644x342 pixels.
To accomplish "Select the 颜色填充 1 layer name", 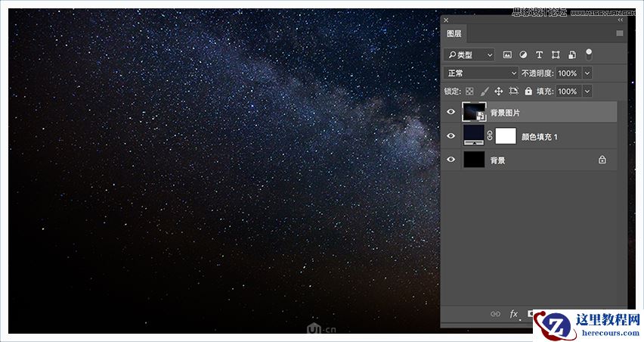I will coord(540,137).
